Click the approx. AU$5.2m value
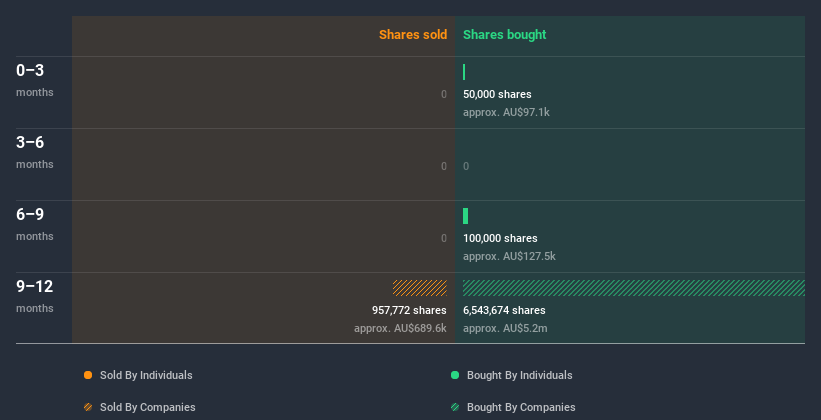Screen dimensions: 821x420 505,328
